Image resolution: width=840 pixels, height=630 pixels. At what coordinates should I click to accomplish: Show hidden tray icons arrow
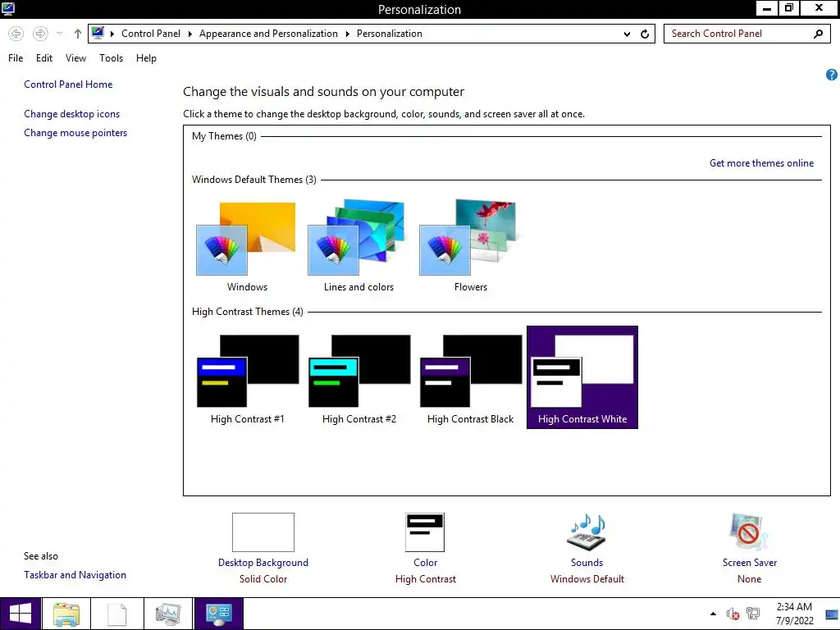coord(713,614)
